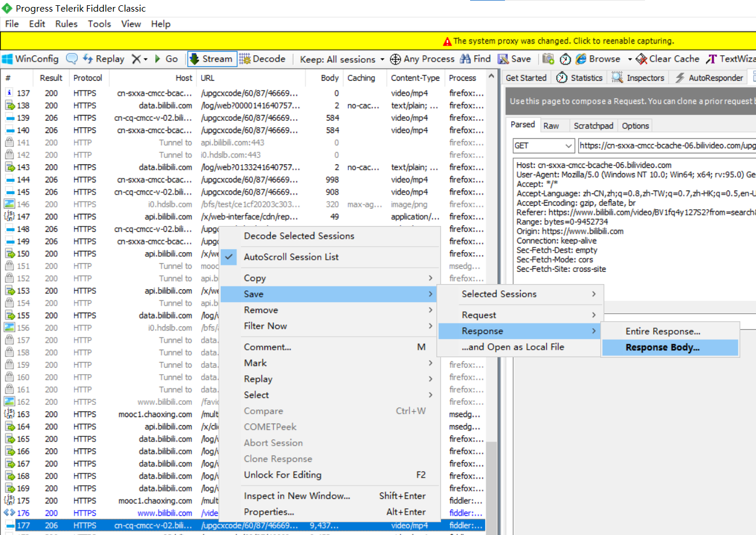Choose Unlock For Editing
The height and width of the screenshot is (535, 756).
(x=329, y=475)
